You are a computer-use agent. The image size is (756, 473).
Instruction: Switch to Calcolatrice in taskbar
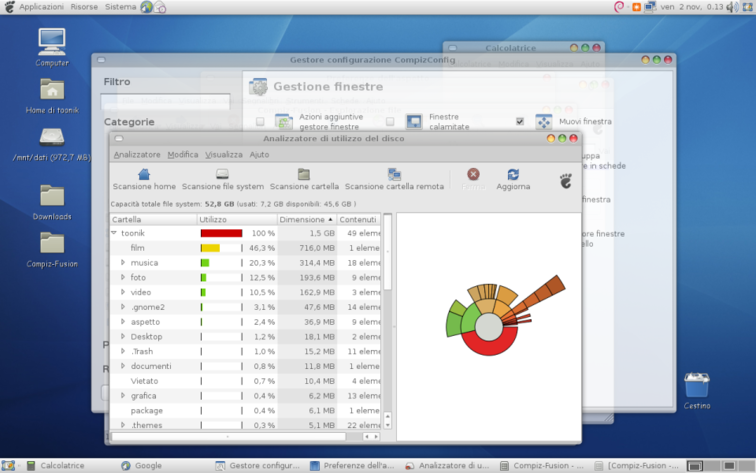56,465
